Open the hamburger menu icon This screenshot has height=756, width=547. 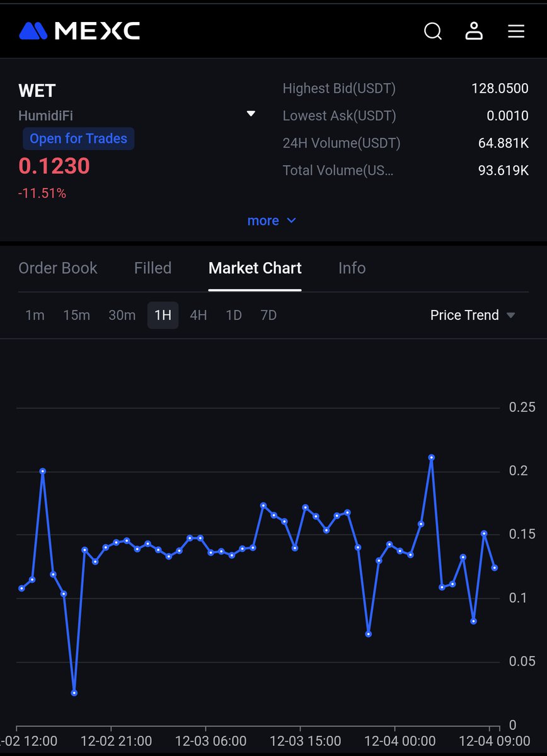[516, 31]
